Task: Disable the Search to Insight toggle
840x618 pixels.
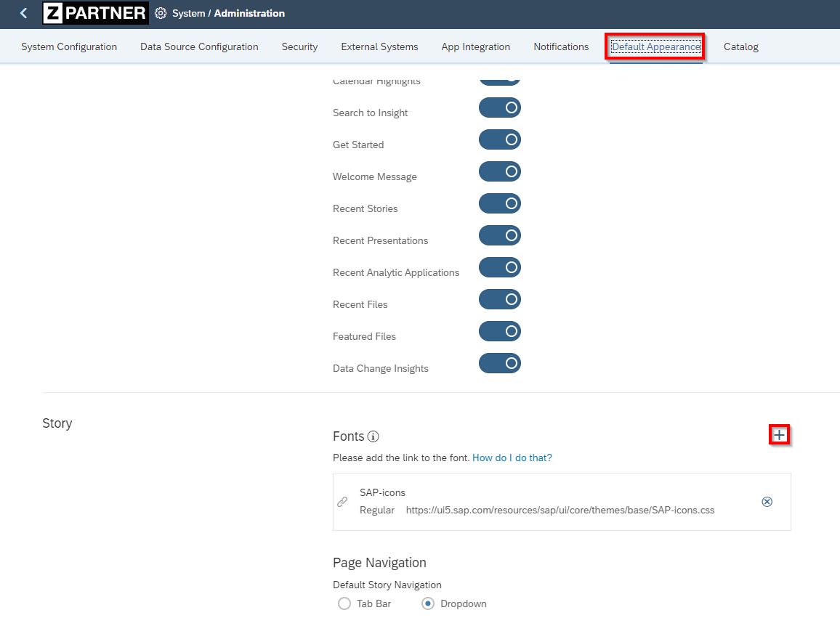Action: pyautogui.click(x=499, y=107)
